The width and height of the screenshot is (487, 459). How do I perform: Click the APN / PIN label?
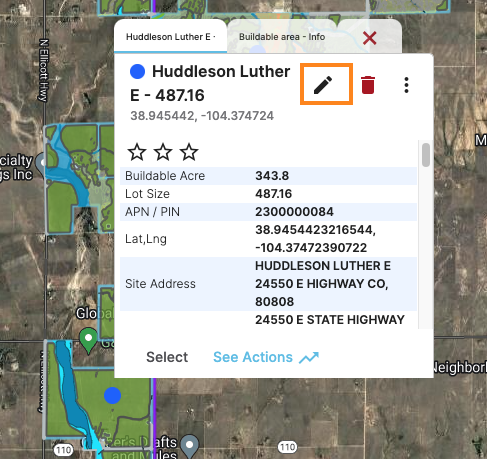[152, 212]
